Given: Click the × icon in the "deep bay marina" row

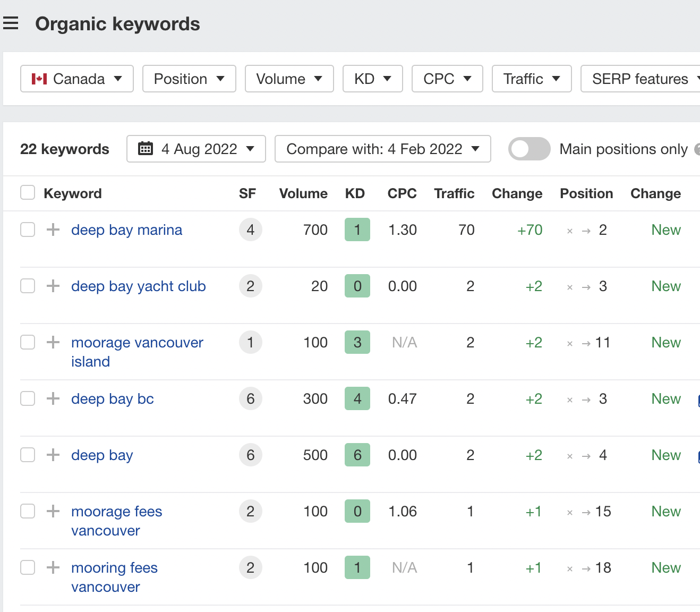Looking at the screenshot, I should (569, 230).
